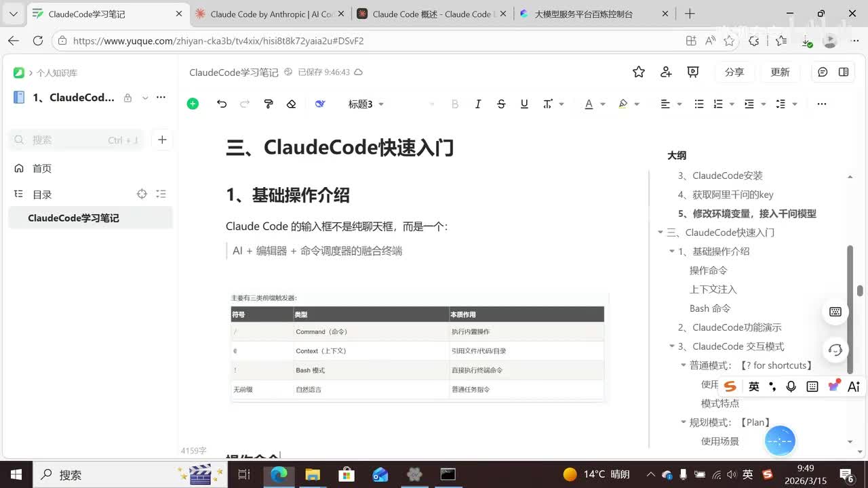Collapse outline 3、ClaudeCode 交互模式
This screenshot has height=488, width=868.
(672, 346)
